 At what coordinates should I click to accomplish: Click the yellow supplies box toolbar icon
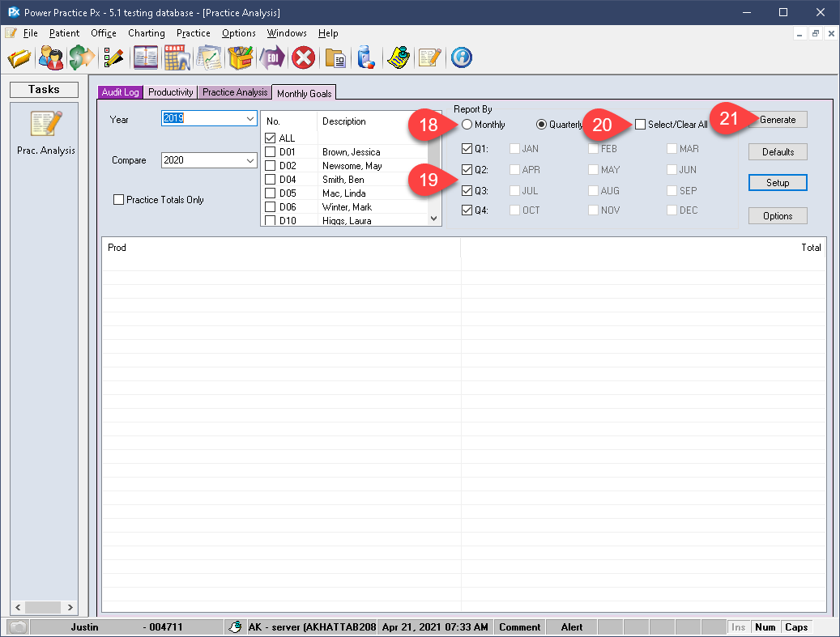[x=241, y=57]
